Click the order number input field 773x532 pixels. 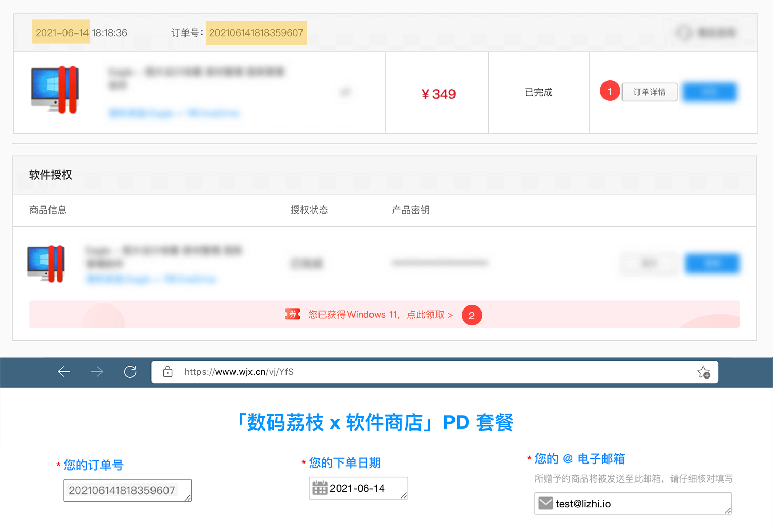point(127,490)
